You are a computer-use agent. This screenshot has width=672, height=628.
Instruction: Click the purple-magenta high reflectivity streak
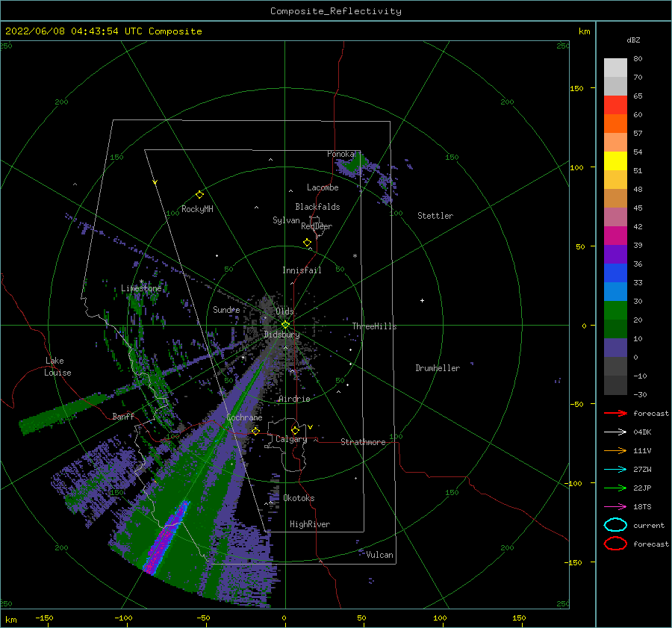click(x=167, y=537)
